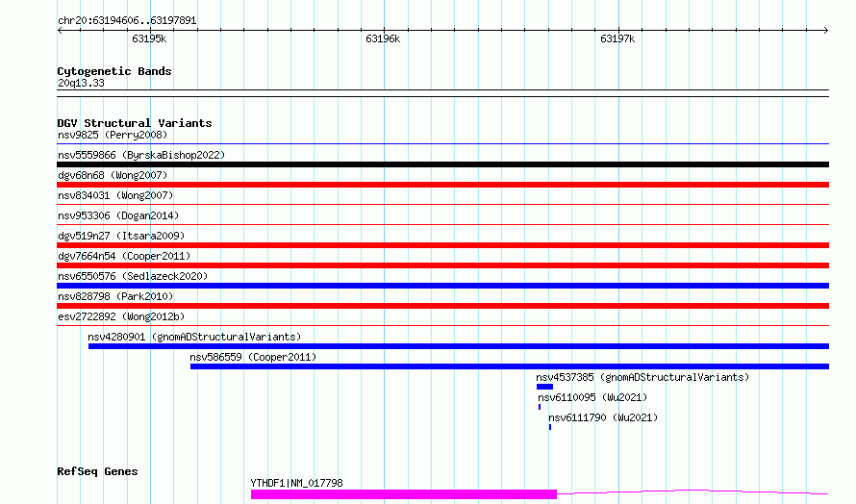Select the tiny blue nsv6111790 marker
Viewport: 856px width, 504px height.
(550, 427)
